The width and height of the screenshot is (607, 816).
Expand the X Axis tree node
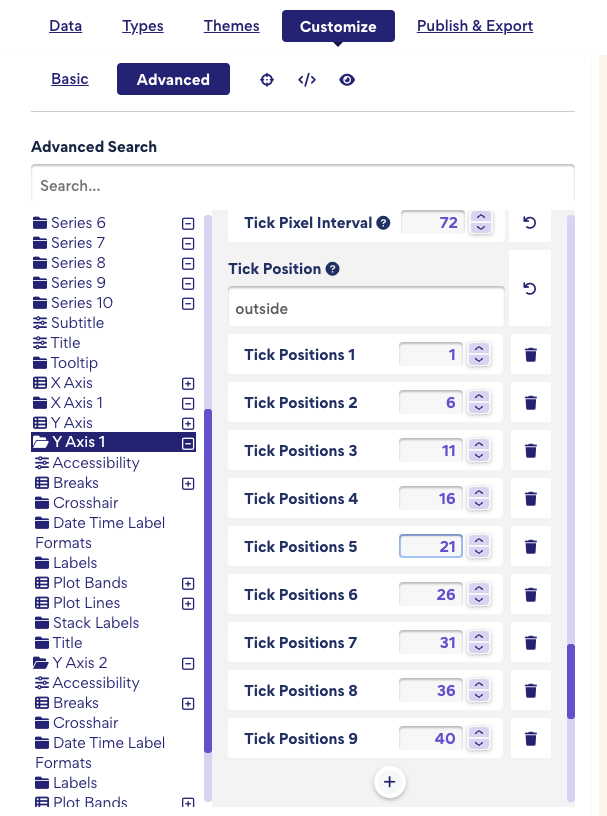coord(188,383)
